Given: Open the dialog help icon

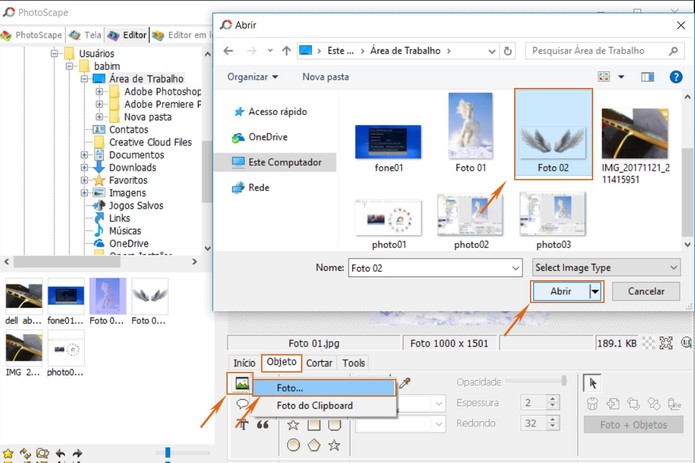Looking at the screenshot, I should (x=675, y=77).
